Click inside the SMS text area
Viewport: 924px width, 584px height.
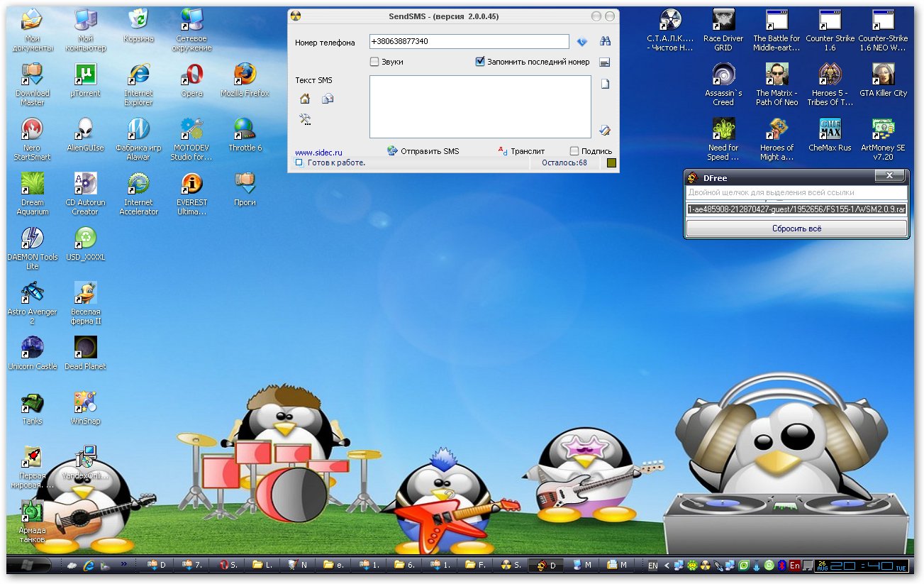[480, 106]
